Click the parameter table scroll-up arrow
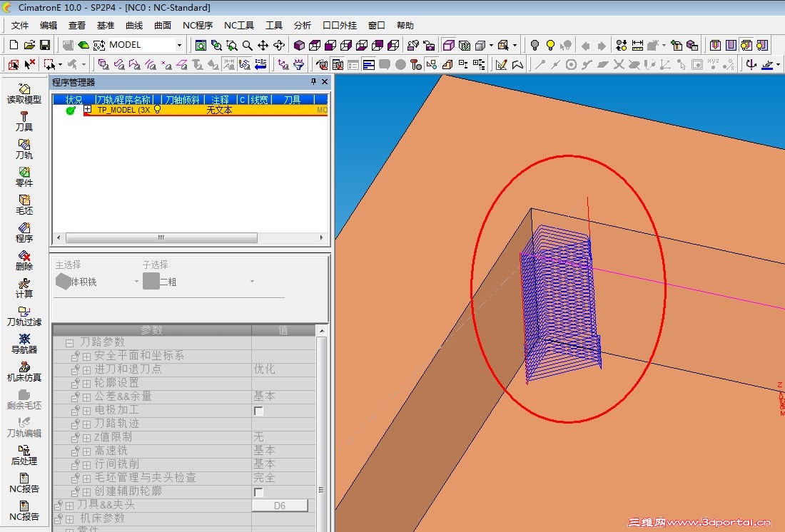 [322, 331]
